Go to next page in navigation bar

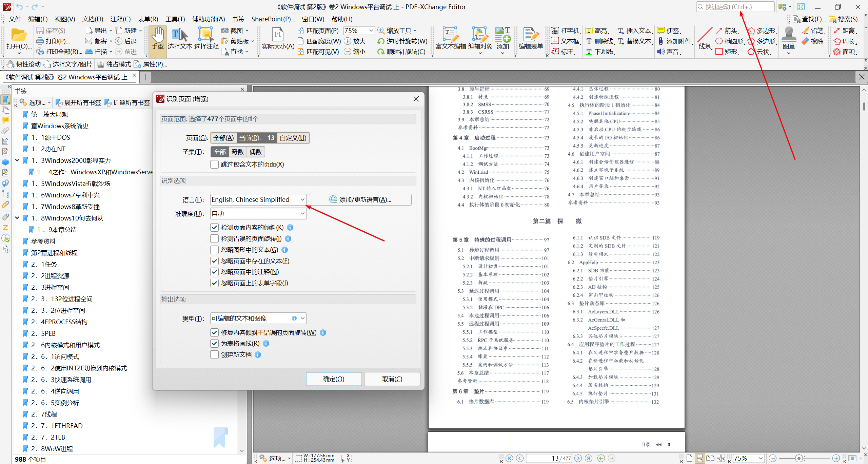(x=578, y=458)
